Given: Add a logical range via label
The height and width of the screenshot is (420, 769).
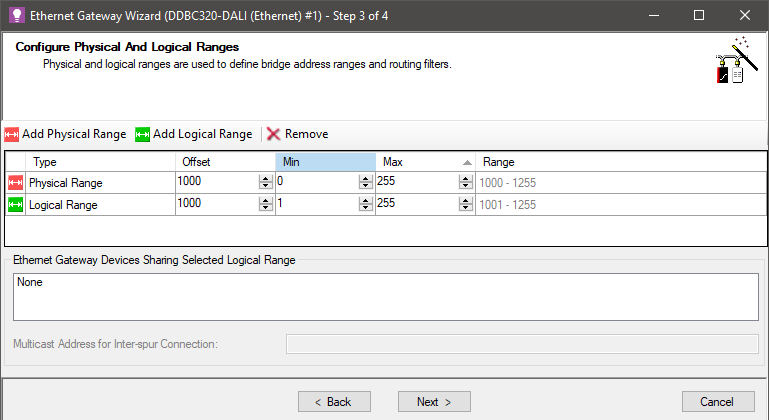Looking at the screenshot, I should click(203, 134).
